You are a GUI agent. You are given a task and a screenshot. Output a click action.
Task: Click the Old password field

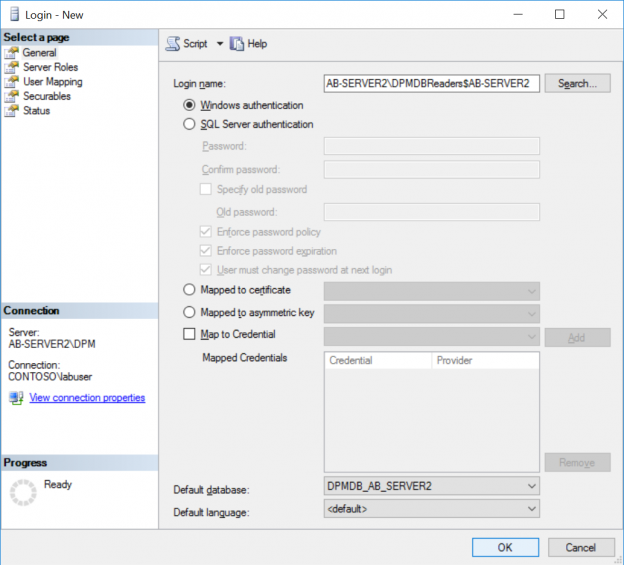pos(431,212)
